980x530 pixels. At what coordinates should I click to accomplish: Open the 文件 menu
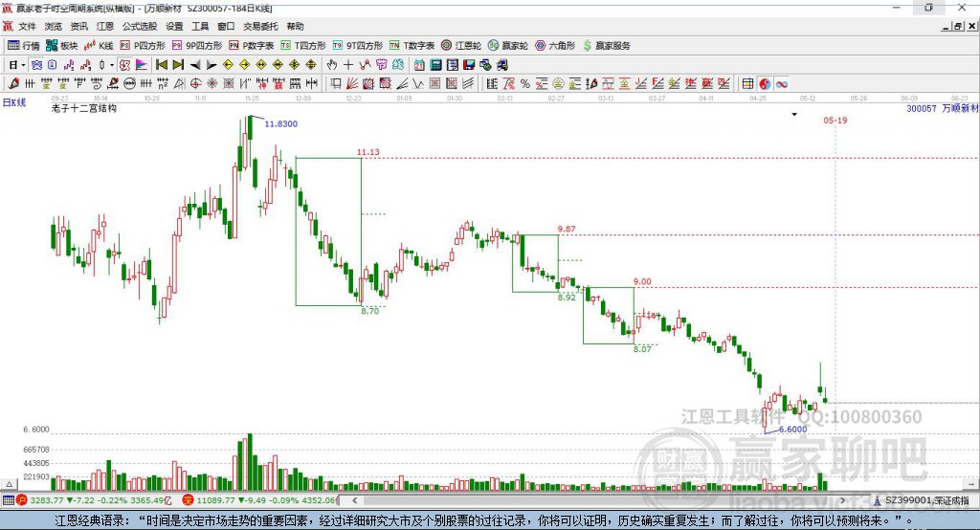[x=28, y=26]
